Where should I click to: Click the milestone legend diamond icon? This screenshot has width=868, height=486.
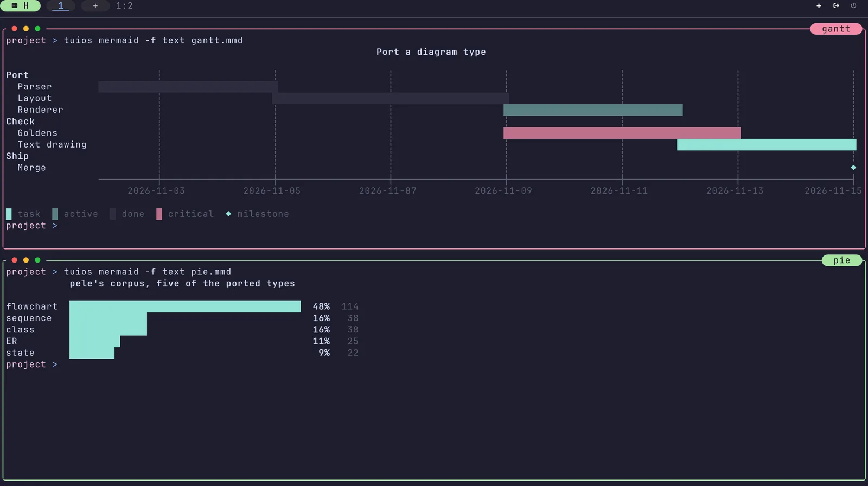[228, 214]
